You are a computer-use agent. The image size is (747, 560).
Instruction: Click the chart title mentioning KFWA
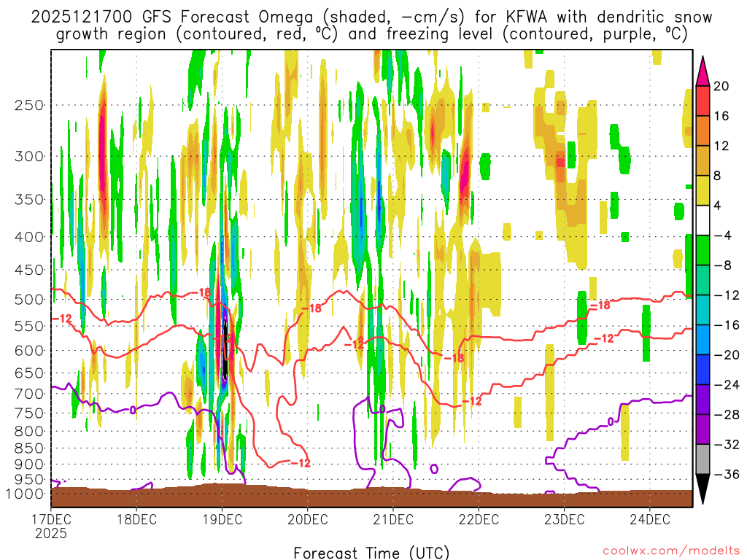click(371, 26)
